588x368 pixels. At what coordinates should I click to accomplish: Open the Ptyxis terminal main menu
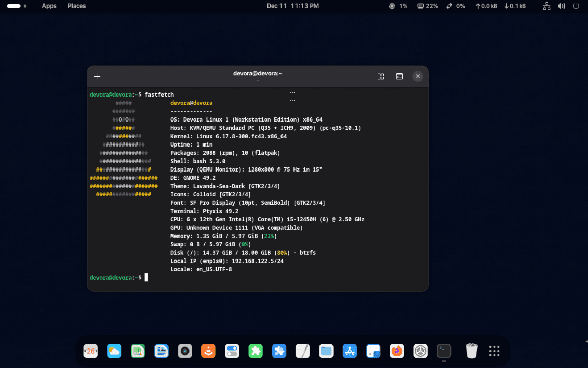[399, 76]
